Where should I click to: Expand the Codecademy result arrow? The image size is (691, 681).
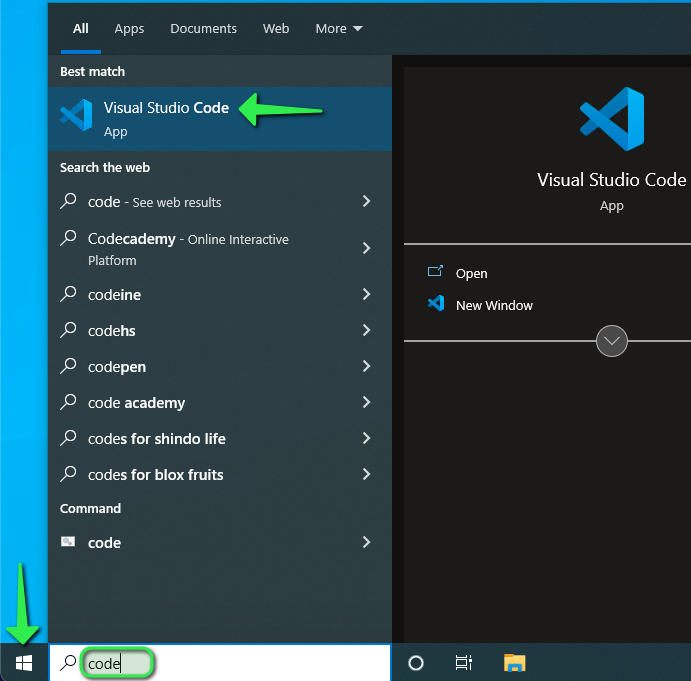366,248
